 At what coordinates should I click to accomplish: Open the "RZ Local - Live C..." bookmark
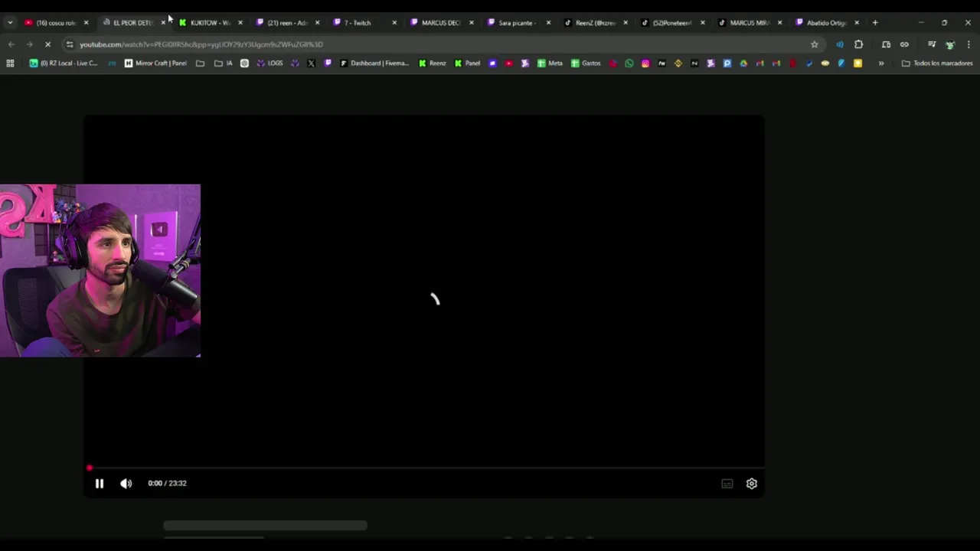point(64,64)
